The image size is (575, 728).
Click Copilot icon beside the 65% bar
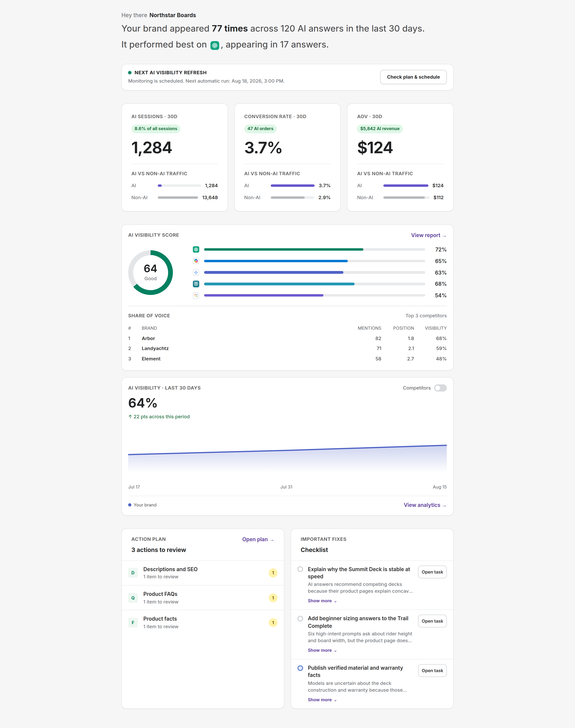196,261
